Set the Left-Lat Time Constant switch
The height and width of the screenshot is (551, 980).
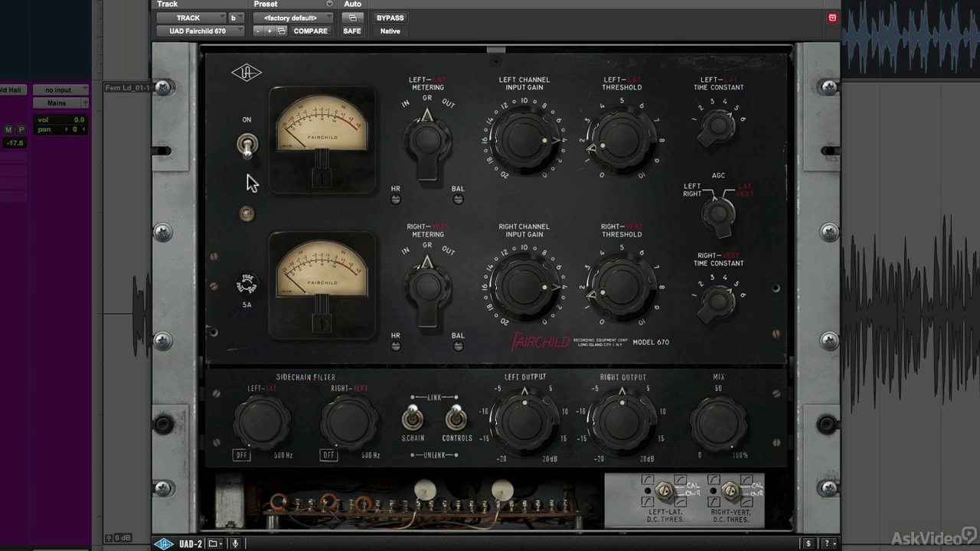(718, 127)
